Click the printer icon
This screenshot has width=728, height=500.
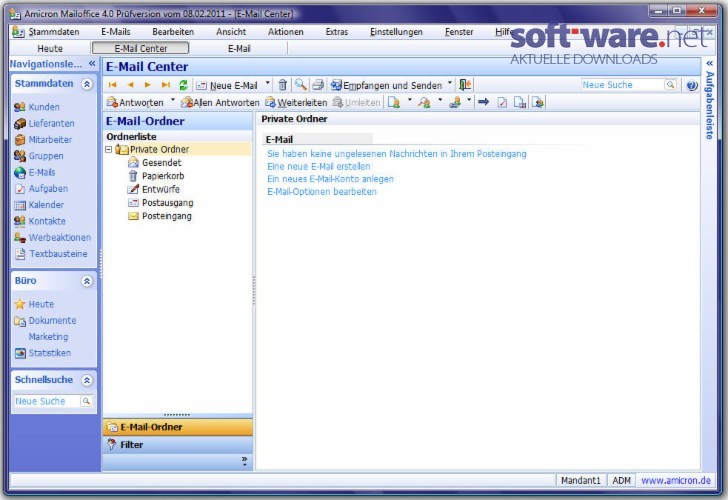point(318,85)
